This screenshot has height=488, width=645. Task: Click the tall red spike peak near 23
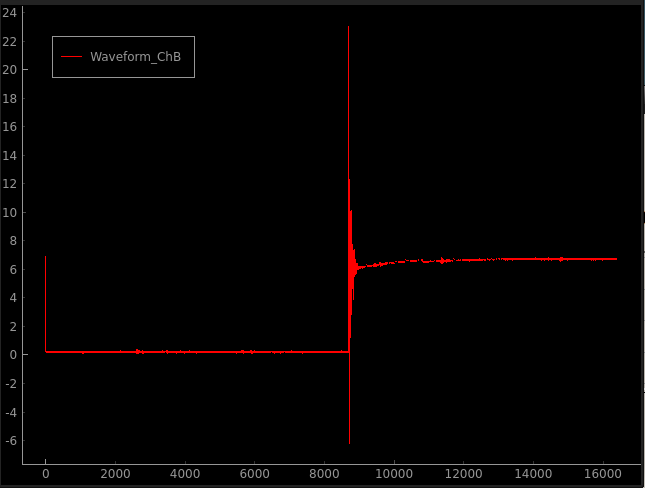click(348, 29)
